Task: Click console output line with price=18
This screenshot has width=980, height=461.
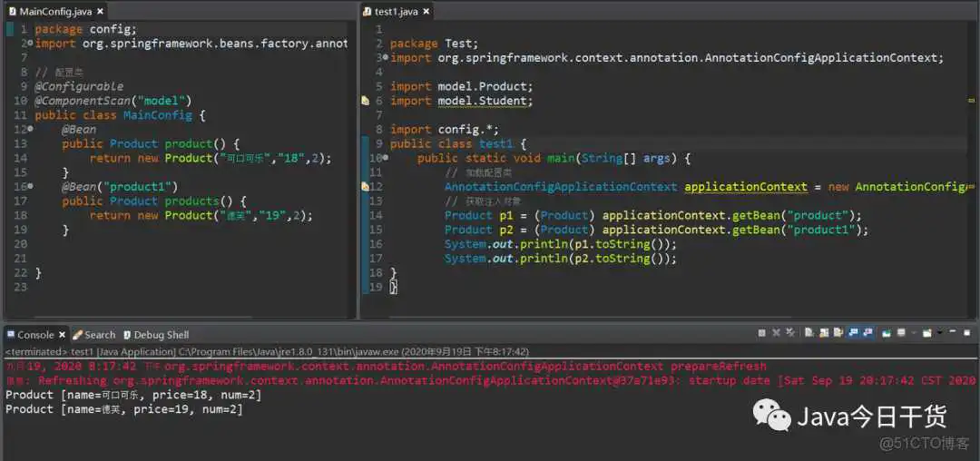Action: (x=133, y=395)
